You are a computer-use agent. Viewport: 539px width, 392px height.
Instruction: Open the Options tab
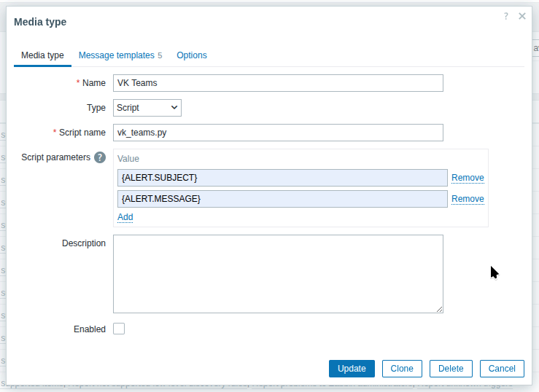pyautogui.click(x=192, y=55)
